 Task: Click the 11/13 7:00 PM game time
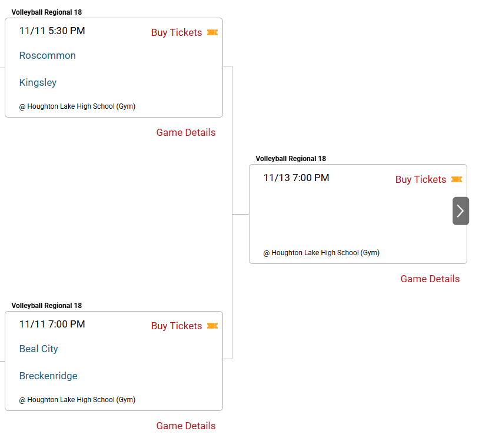click(x=297, y=178)
